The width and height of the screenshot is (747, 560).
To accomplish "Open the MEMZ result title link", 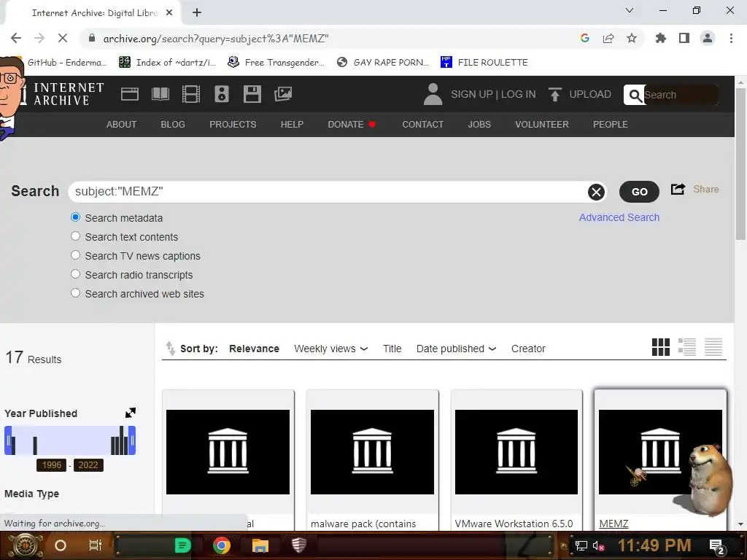I will pyautogui.click(x=614, y=524).
